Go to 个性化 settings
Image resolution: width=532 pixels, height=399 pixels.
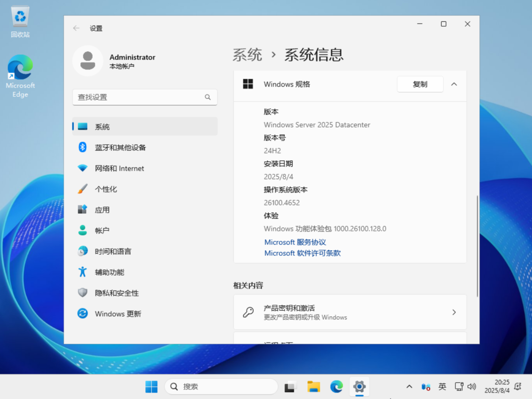[x=145, y=189]
